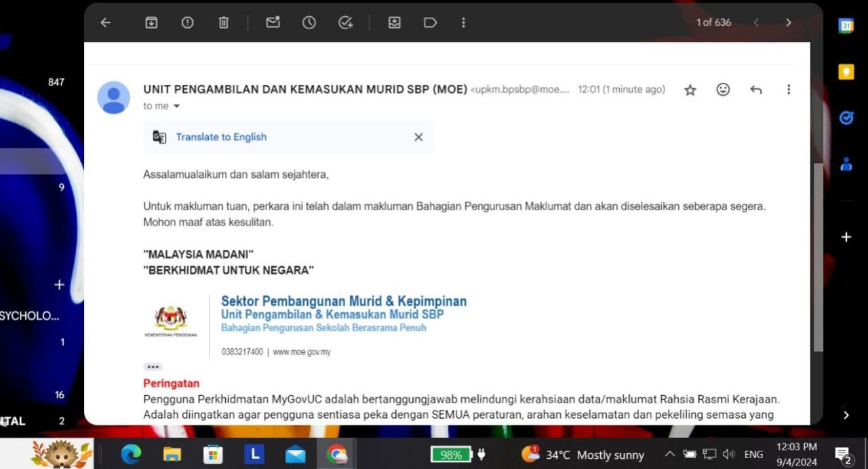Open the Labels icon in toolbar
Image resolution: width=868 pixels, height=469 pixels.
430,22
